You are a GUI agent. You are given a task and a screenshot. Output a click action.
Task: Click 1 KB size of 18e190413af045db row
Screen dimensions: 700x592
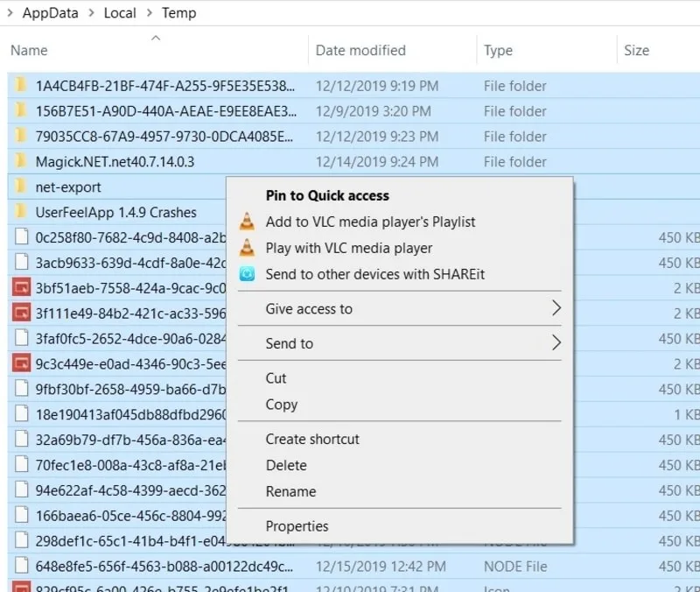(687, 414)
